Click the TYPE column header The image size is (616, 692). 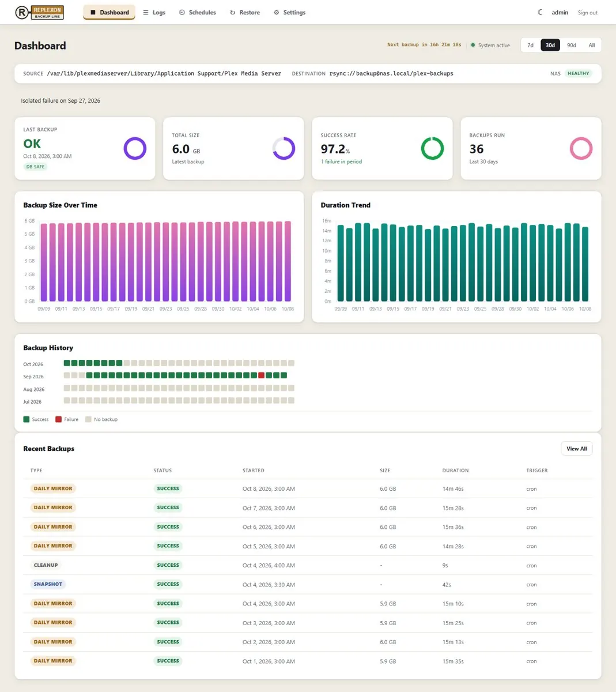coord(36,471)
